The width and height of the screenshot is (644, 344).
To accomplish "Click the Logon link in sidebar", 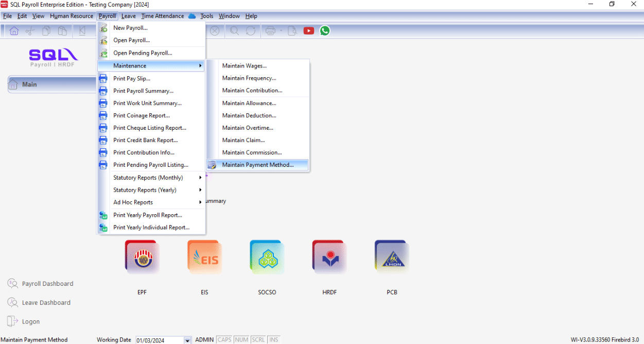I will [x=30, y=321].
